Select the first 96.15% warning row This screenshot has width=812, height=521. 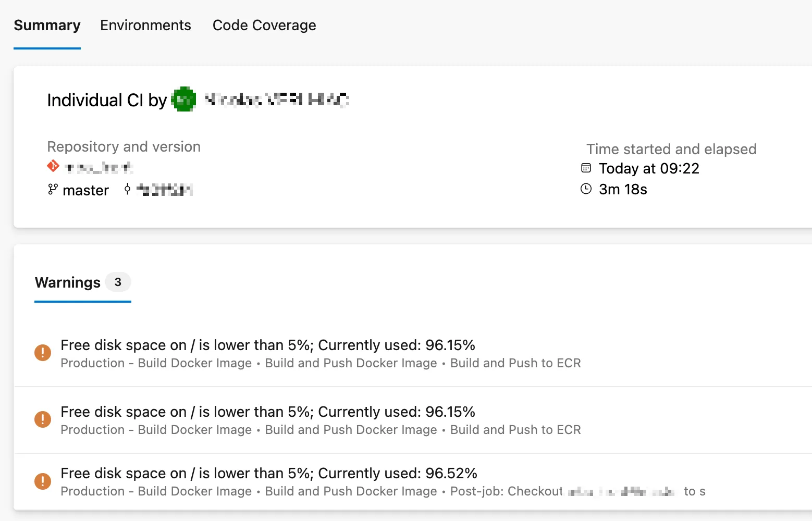tap(268, 345)
